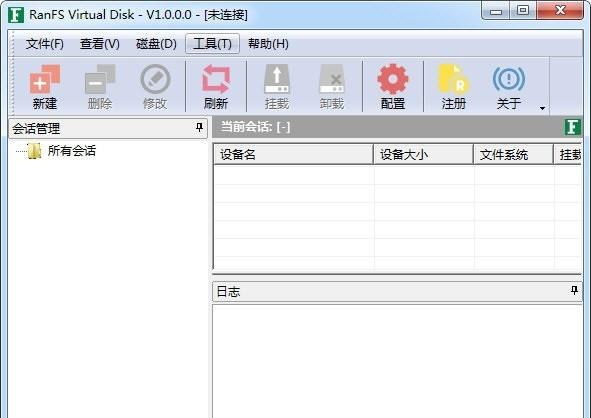
Task: Click the RanFS app icon in title bar
Action: pos(16,15)
